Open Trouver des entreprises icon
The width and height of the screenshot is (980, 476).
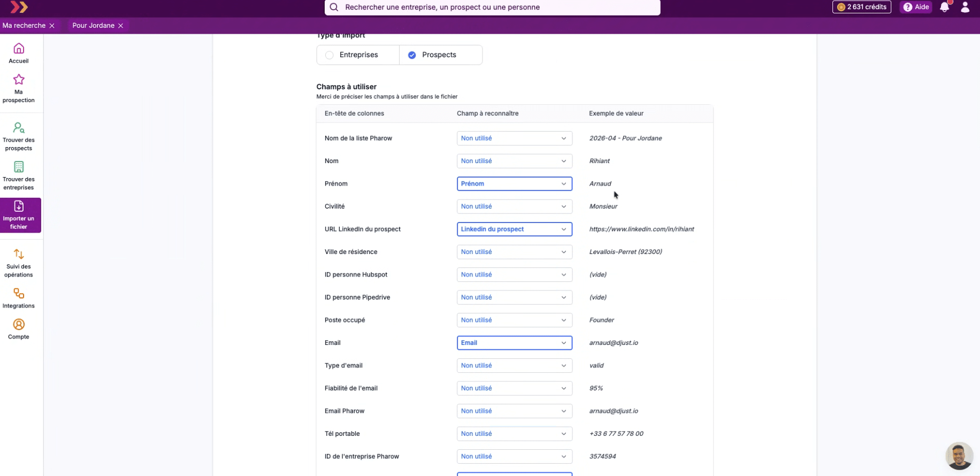click(19, 167)
